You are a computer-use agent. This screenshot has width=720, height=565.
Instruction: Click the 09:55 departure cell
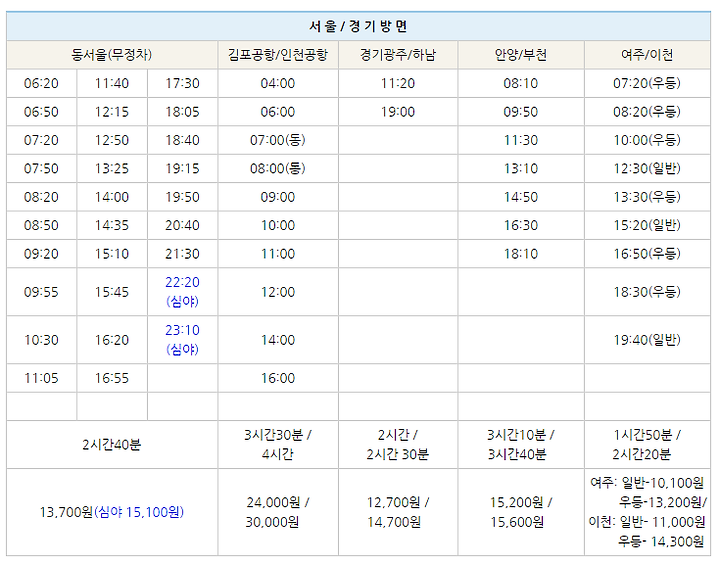coord(41,292)
